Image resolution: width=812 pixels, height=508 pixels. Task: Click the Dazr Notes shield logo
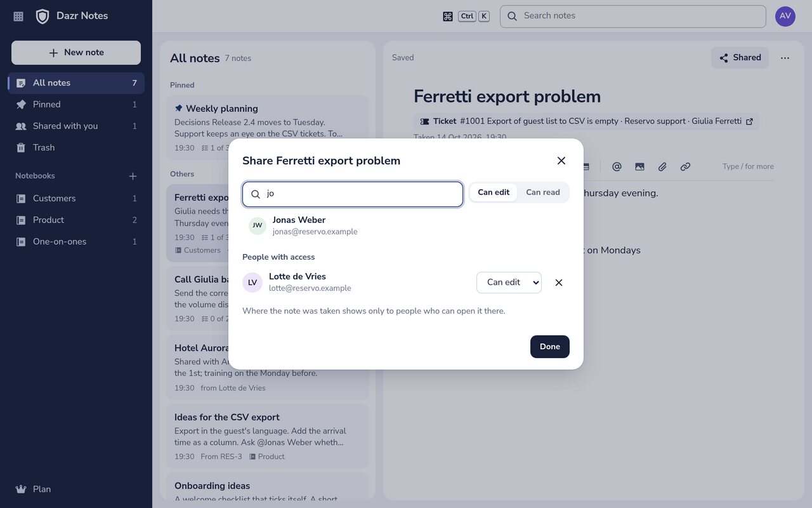[x=43, y=17]
